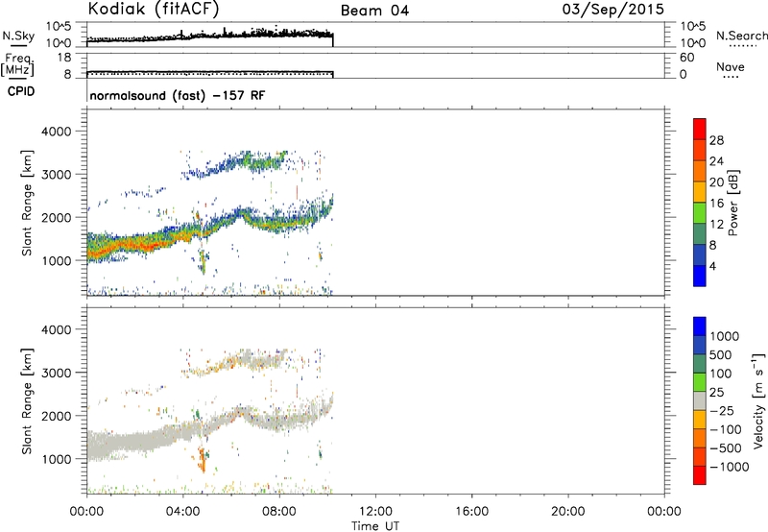Click the '20:00' time tick label
Image resolution: width=768 pixels, height=532 pixels.
567,512
